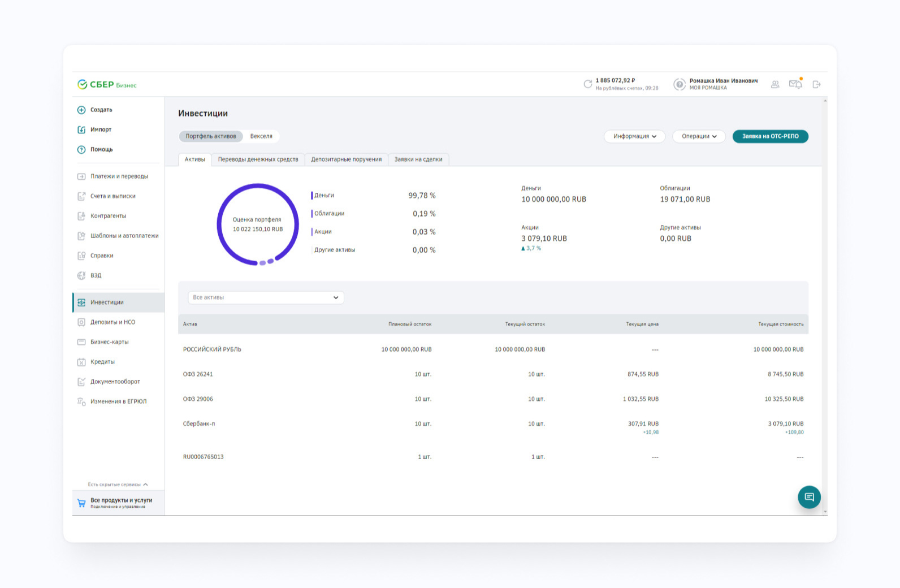Viewport: 900px width, 588px height.
Task: Click the Заявка на ОТС-РЕПО button
Action: pos(771,136)
